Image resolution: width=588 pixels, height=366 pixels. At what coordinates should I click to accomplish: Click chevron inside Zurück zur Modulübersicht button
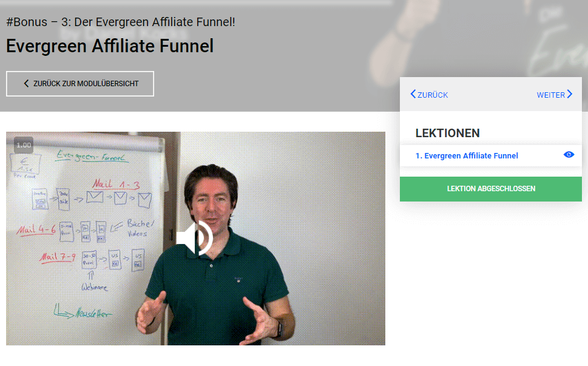(26, 84)
